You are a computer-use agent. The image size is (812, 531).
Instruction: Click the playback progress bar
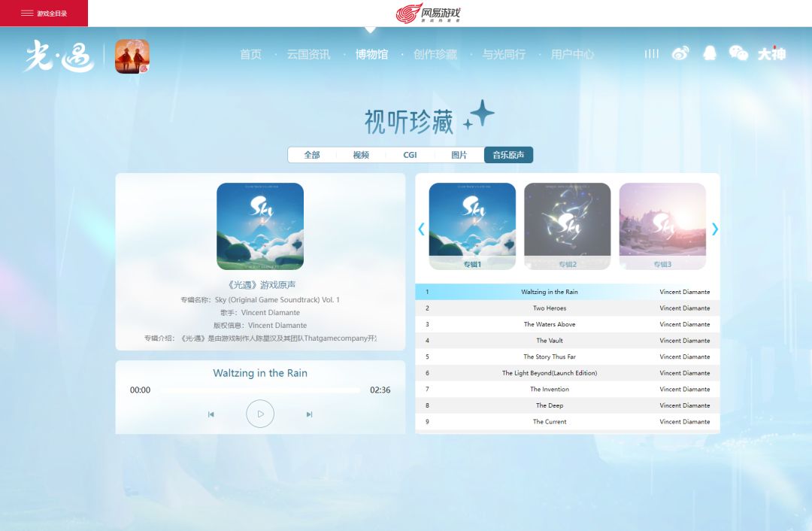(260, 390)
